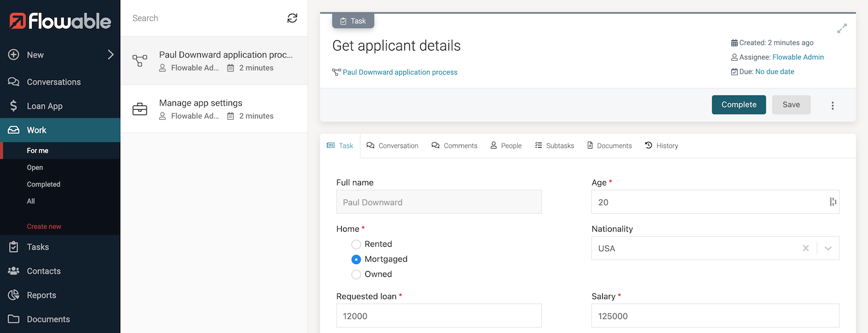Switch to the Comments tab
868x333 pixels.
point(454,146)
